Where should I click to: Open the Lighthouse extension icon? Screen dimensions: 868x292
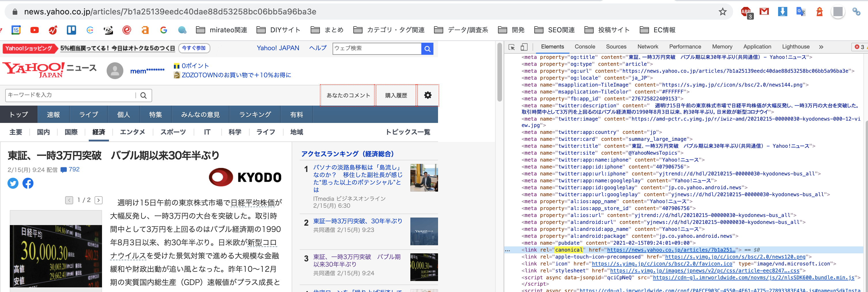click(820, 12)
